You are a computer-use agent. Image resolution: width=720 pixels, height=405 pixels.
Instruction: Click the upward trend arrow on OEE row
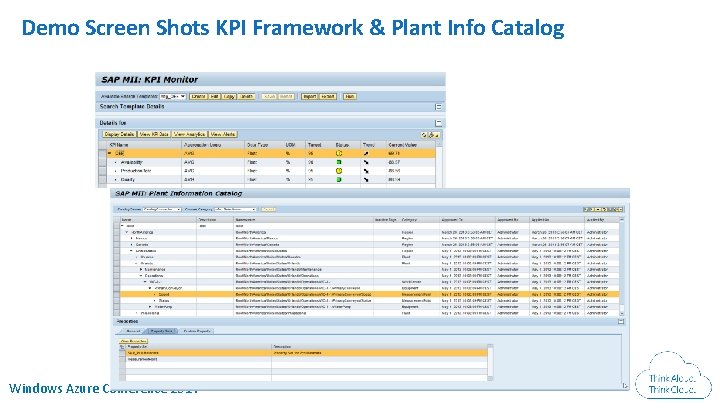(366, 153)
